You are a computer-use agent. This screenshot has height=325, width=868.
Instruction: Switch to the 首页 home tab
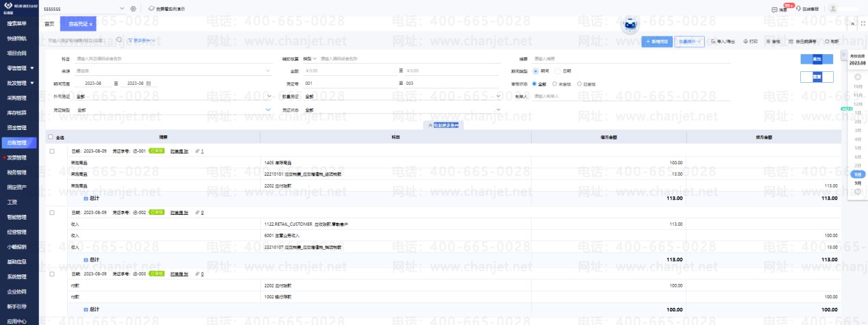click(49, 24)
